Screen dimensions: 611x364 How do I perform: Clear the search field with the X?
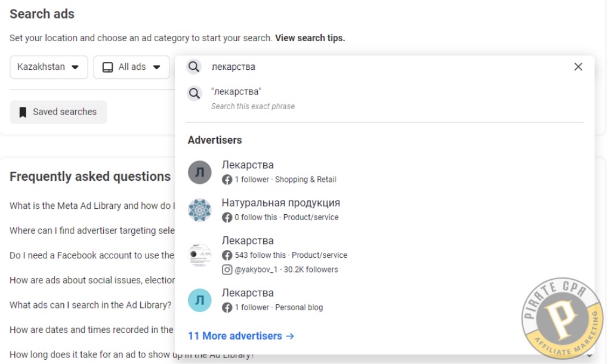[x=578, y=67]
